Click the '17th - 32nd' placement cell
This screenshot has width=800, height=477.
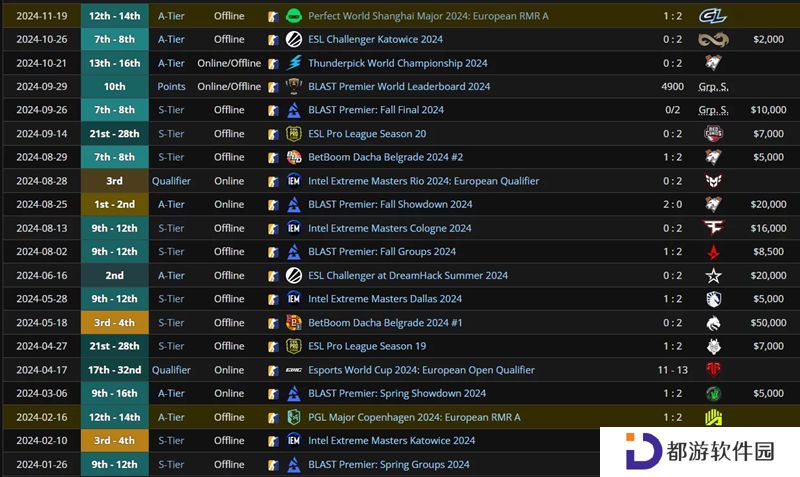point(114,370)
